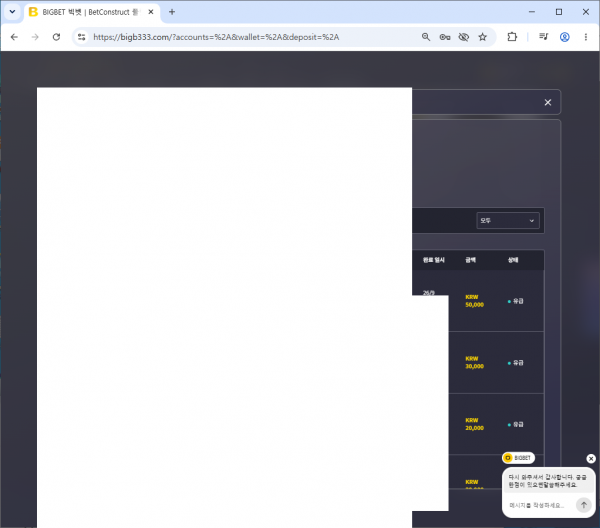Click the chat message input field
The image size is (600, 528).
click(540, 505)
